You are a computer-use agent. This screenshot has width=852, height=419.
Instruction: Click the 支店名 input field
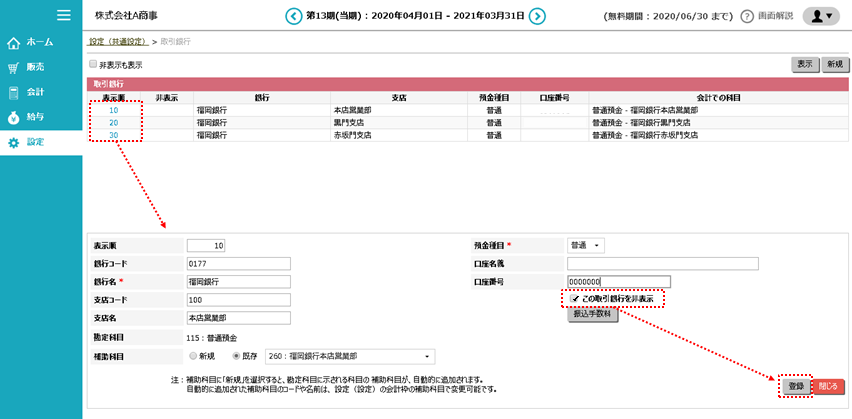tap(239, 317)
